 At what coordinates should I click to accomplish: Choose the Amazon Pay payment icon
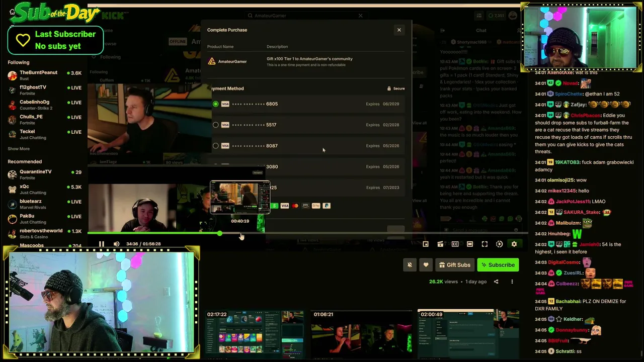[305, 206]
